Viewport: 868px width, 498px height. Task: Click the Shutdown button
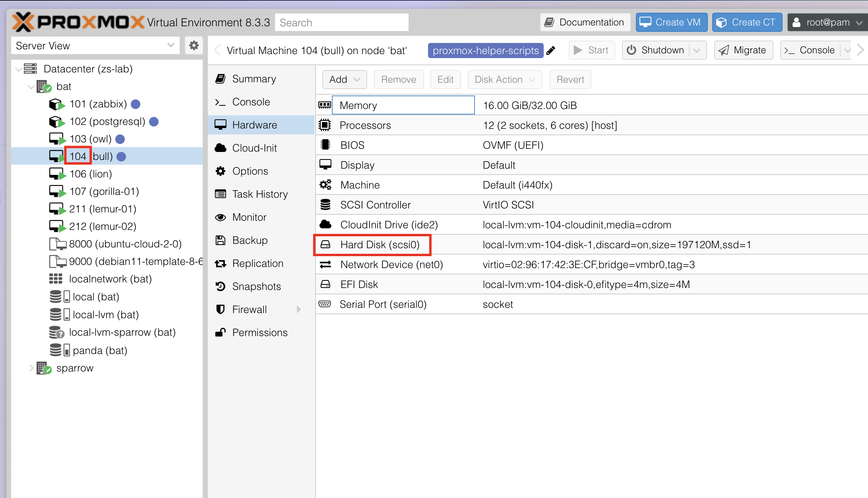(x=656, y=51)
